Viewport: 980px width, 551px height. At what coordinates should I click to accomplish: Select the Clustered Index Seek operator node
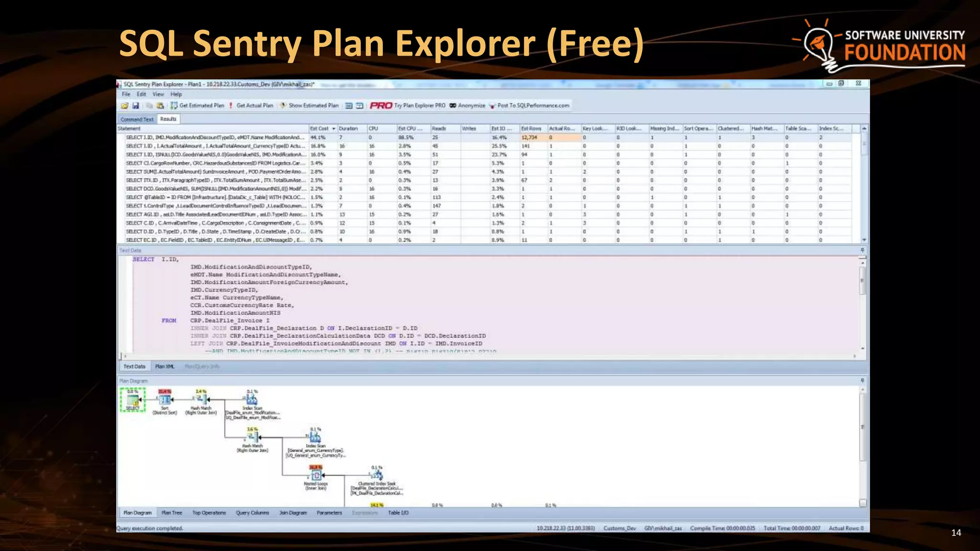tap(377, 480)
